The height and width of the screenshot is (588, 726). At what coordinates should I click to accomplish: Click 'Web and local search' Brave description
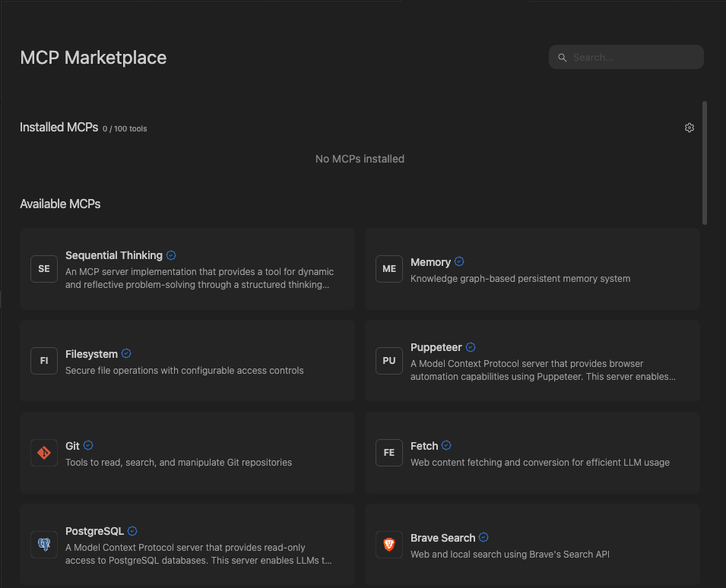pos(510,555)
